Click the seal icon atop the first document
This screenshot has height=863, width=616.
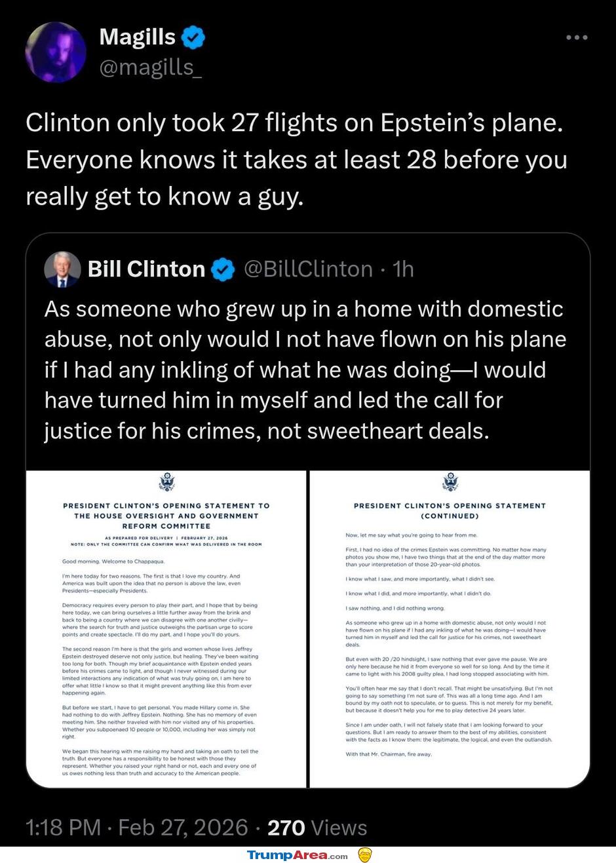166,483
